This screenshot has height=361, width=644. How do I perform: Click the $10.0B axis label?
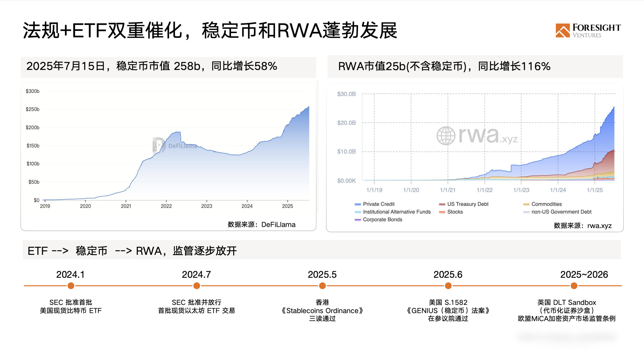[x=346, y=152]
